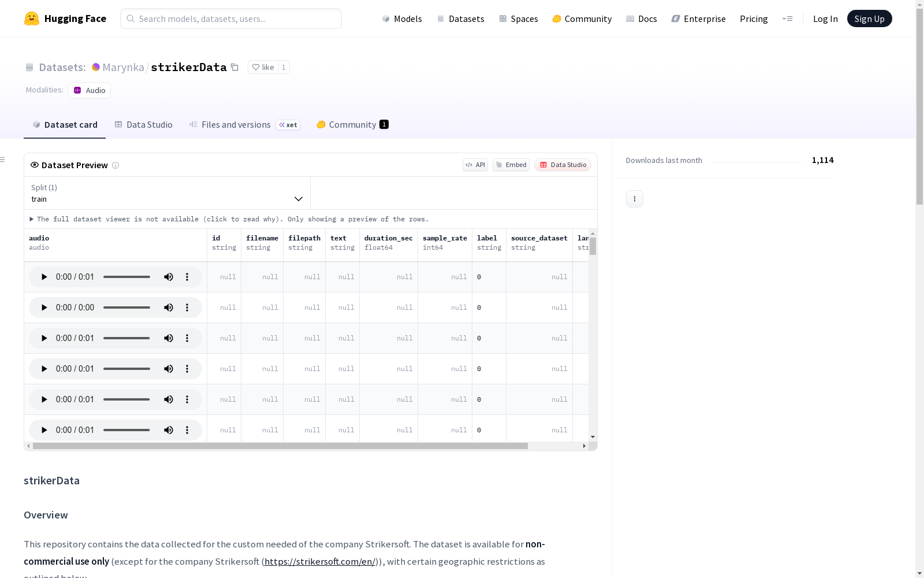924x578 pixels.
Task: Click the Sign Up button
Action: 869,18
